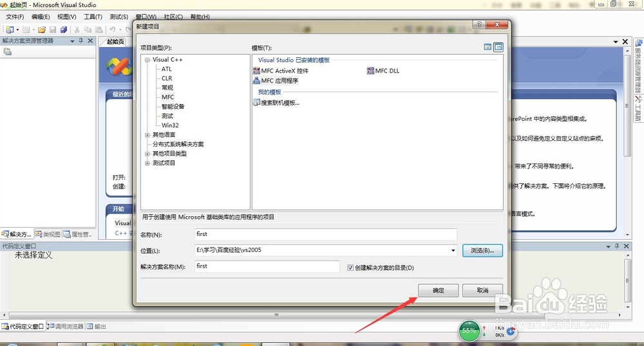Open the 位置 location dropdown
This screenshot has width=644, height=346.
coord(453,250)
